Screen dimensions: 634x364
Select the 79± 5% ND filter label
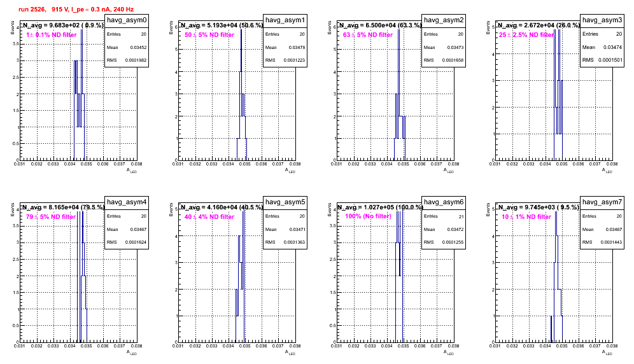click(51, 217)
